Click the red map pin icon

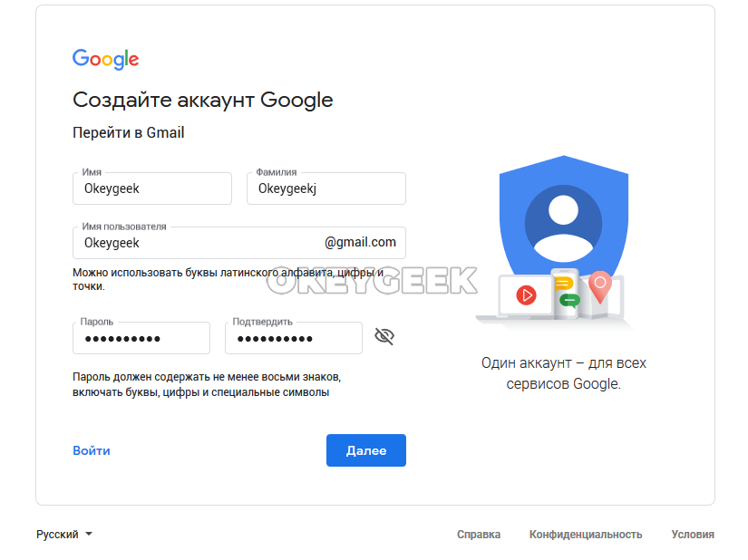click(x=600, y=286)
